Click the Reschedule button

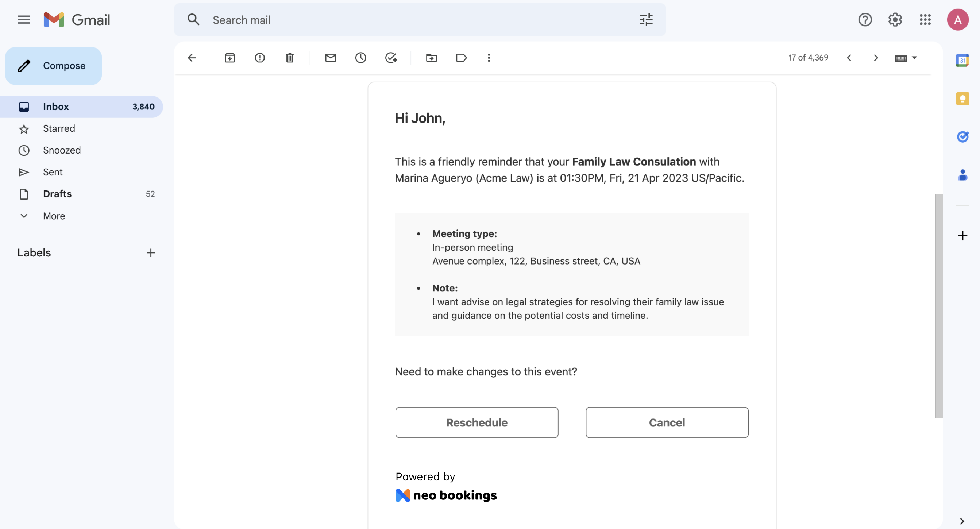(477, 422)
